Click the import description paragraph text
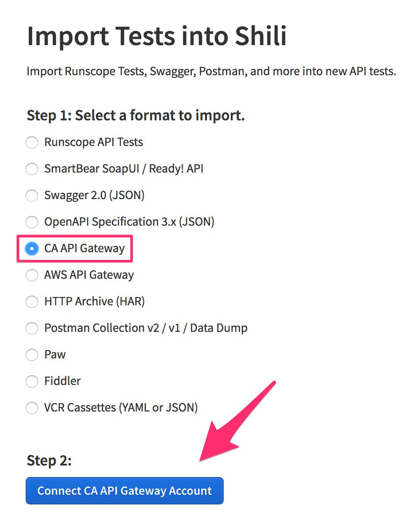Screen dimensions: 420x531 [x=211, y=71]
